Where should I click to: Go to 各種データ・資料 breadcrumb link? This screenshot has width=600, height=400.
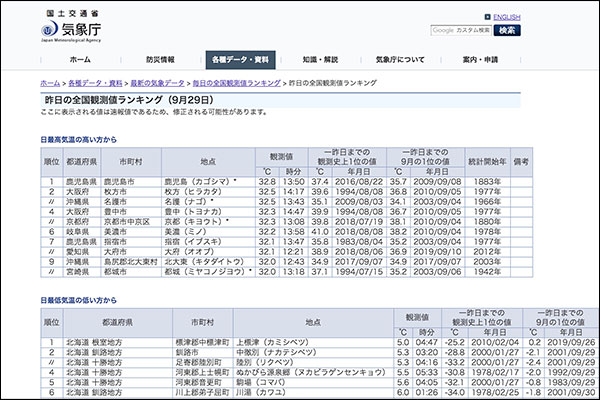tap(95, 82)
